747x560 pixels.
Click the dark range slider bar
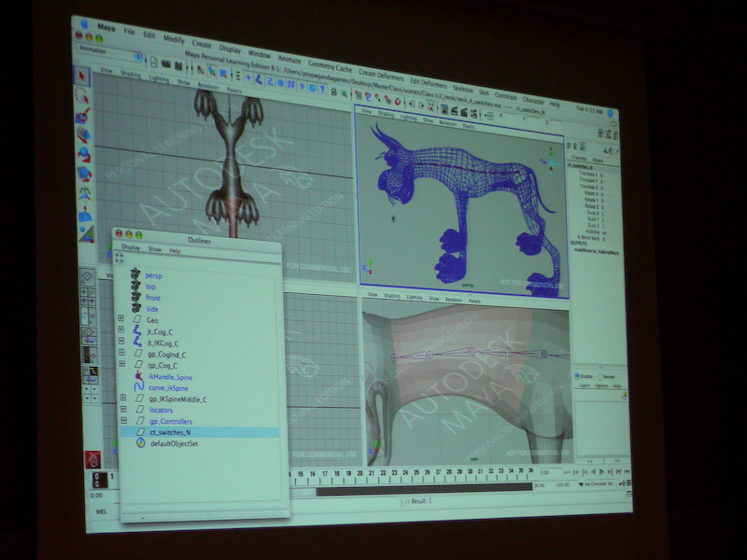click(x=424, y=490)
